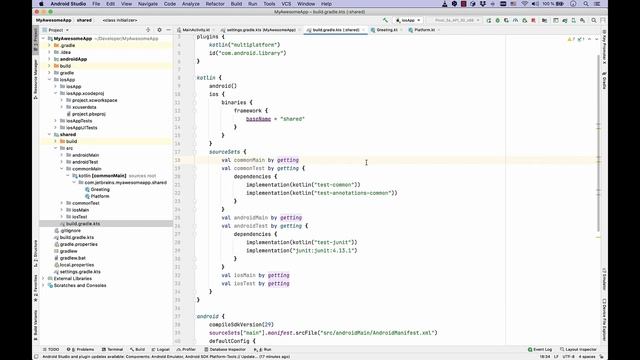Click the Apple menu icon

[x=41, y=4]
